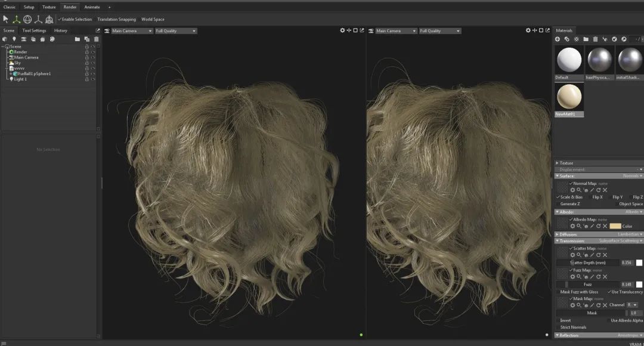The image size is (644, 346).
Task: Toggle Scale & Bias checkbox
Action: 558,197
